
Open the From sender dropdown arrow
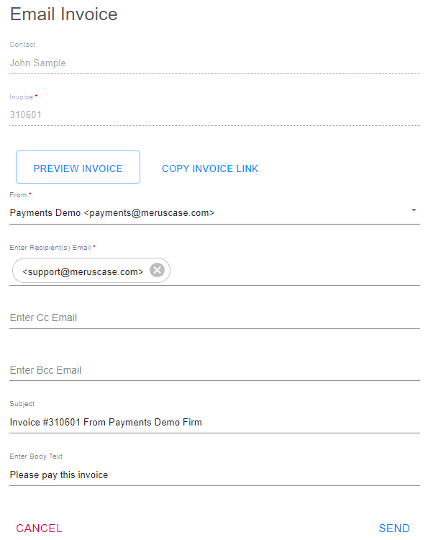tap(414, 210)
